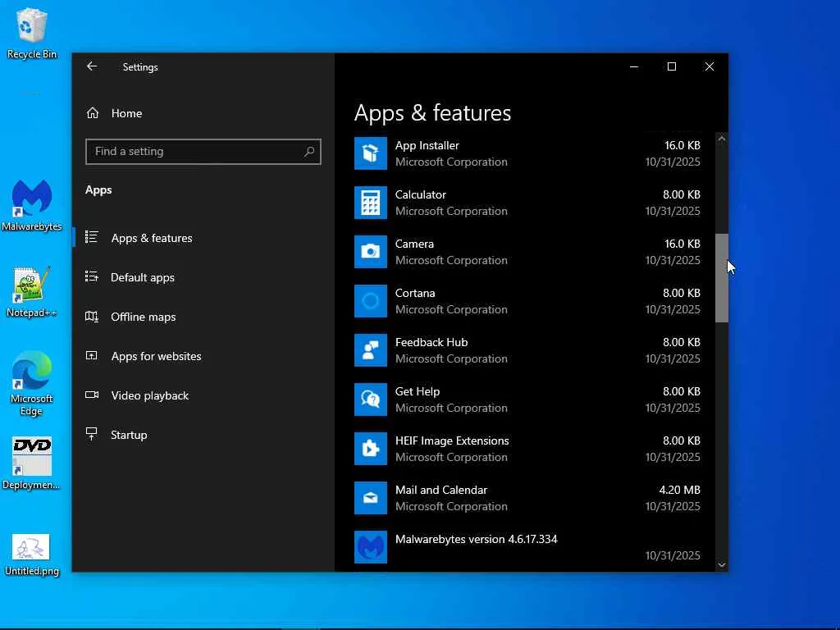Go to Home in Settings sidebar
The image size is (840, 630).
pyautogui.click(x=126, y=113)
